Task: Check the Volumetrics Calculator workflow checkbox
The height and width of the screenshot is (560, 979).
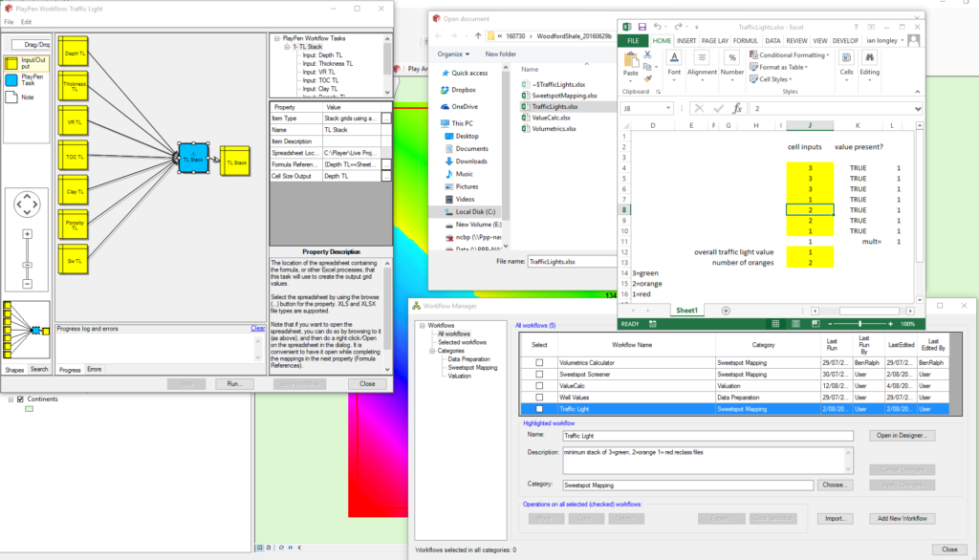Action: [539, 363]
